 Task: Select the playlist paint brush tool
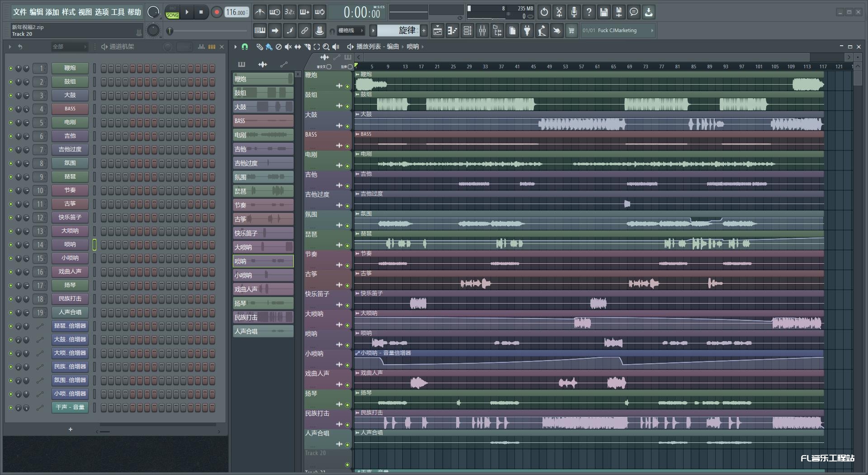point(269,47)
